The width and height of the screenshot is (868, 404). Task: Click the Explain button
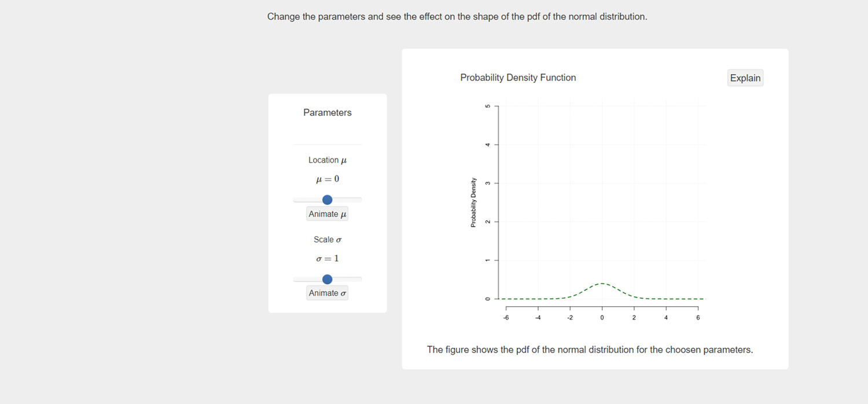tap(745, 78)
